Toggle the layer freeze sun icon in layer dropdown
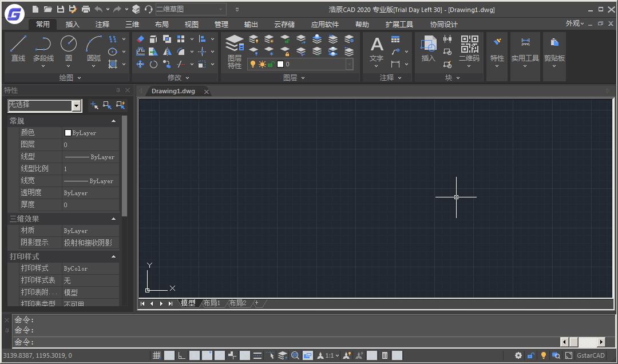Screen dimensions: 618x364 click(x=262, y=64)
